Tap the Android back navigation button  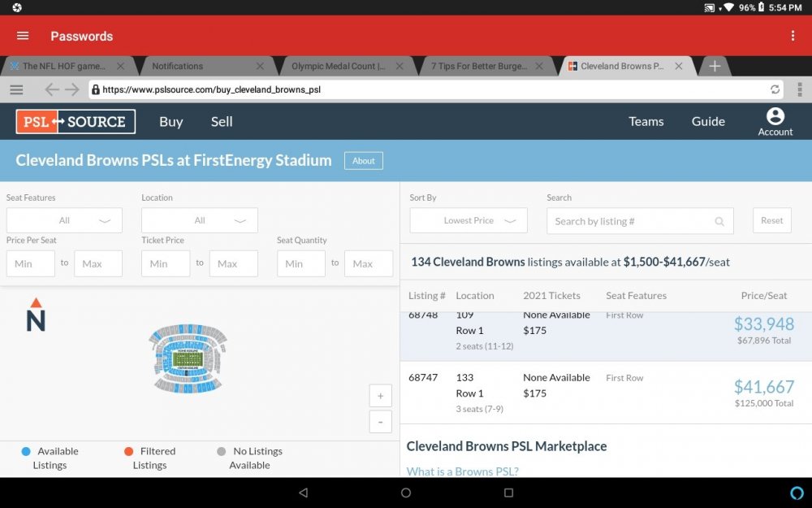(304, 493)
